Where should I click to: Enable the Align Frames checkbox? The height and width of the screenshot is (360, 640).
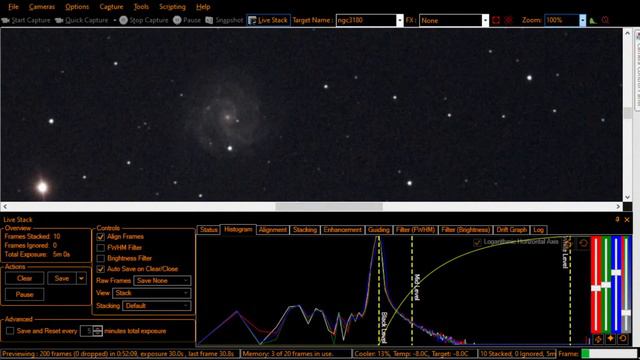click(x=100, y=237)
